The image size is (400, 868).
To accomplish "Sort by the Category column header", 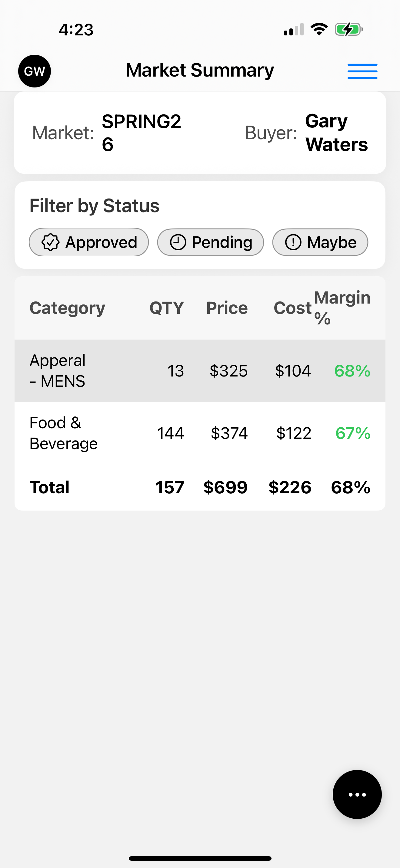I will tap(68, 307).
